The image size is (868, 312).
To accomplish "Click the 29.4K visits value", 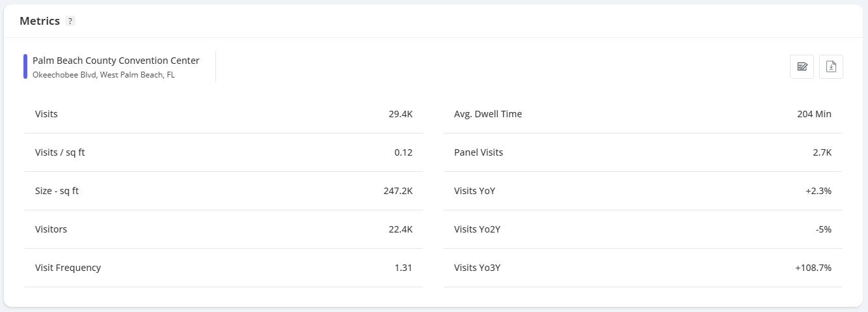I will coord(400,114).
